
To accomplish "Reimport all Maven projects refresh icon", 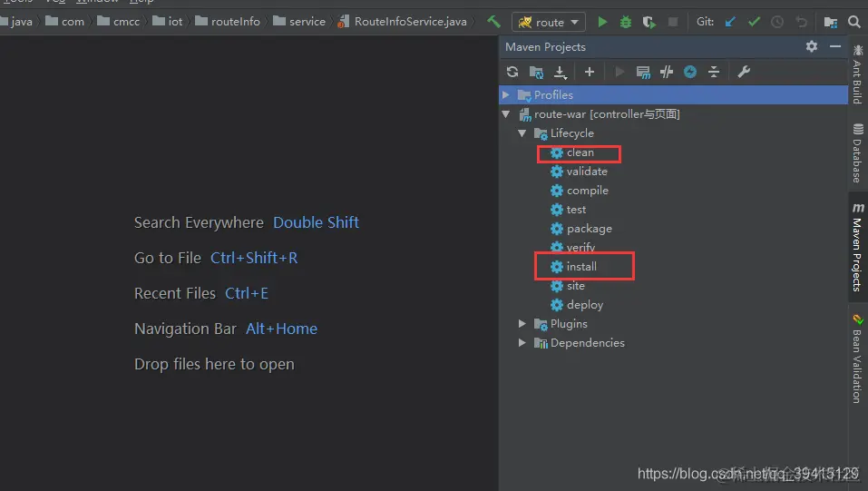I will click(x=512, y=72).
